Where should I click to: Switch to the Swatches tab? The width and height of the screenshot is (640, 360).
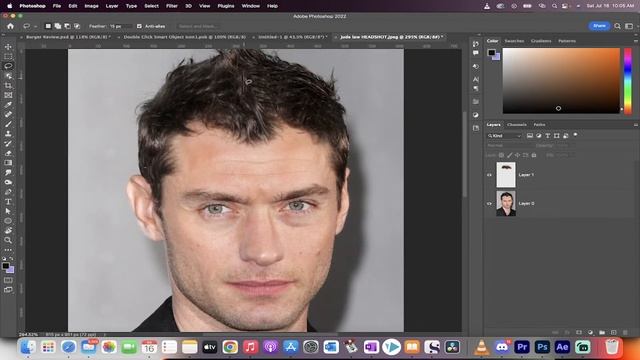514,41
